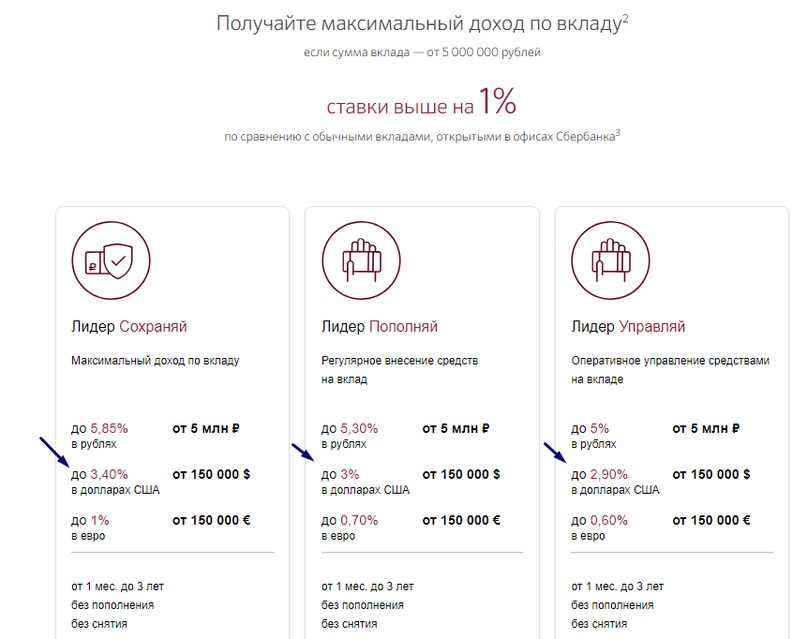Select the 5,30% ruble rate
The height and width of the screenshot is (639, 807).
pyautogui.click(x=359, y=428)
